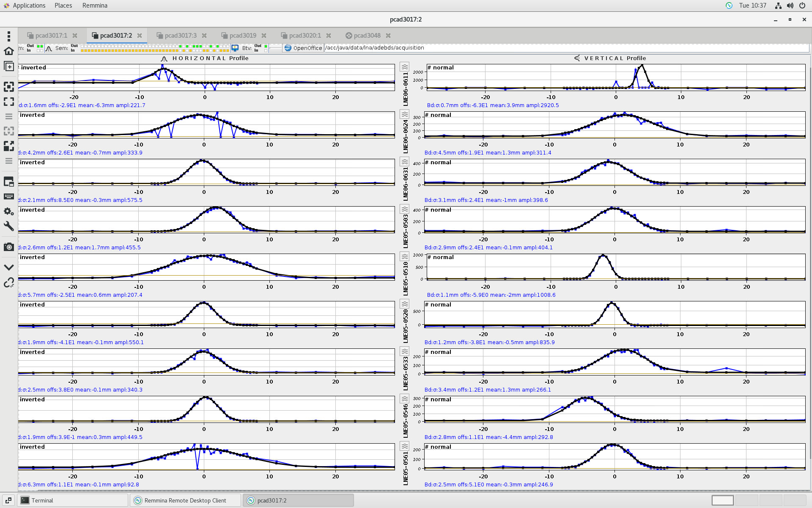Click the Btv monitor icon in toolbar
812x508 pixels.
pos(235,48)
